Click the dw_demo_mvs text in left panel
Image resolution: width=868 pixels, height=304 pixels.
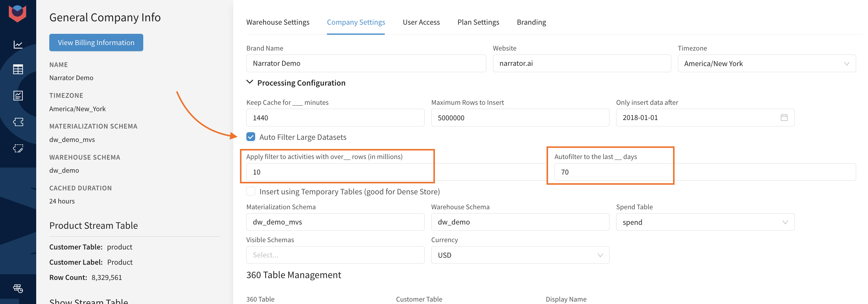pos(72,139)
